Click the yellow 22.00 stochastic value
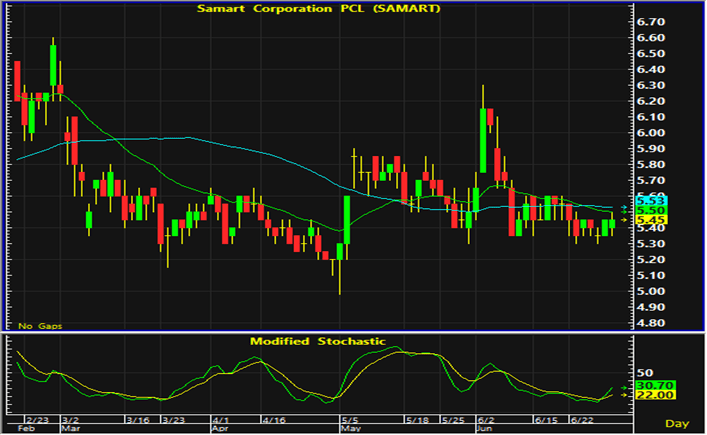Image resolution: width=707 pixels, height=435 pixels. 655,395
